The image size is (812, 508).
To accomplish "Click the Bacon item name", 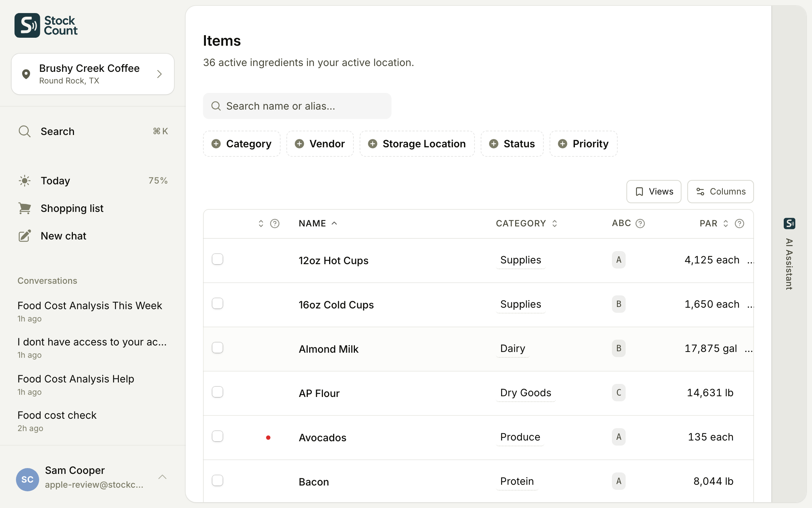I will [x=314, y=482].
